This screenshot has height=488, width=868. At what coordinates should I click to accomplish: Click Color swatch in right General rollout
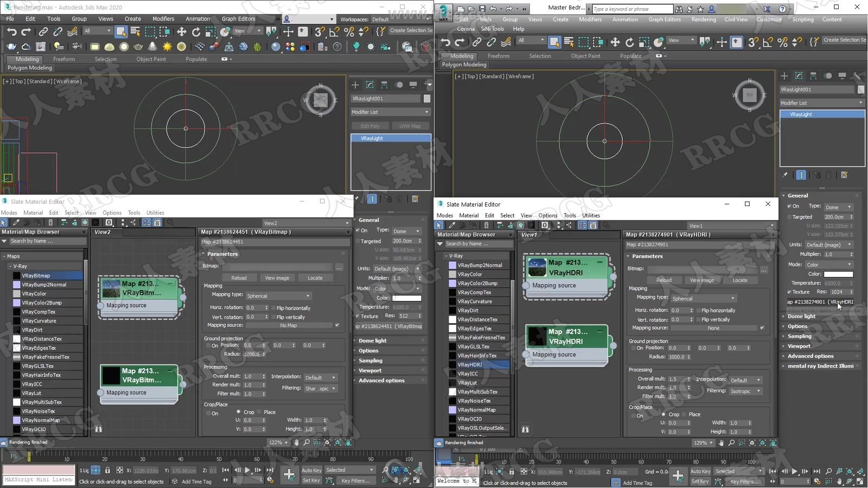click(838, 274)
